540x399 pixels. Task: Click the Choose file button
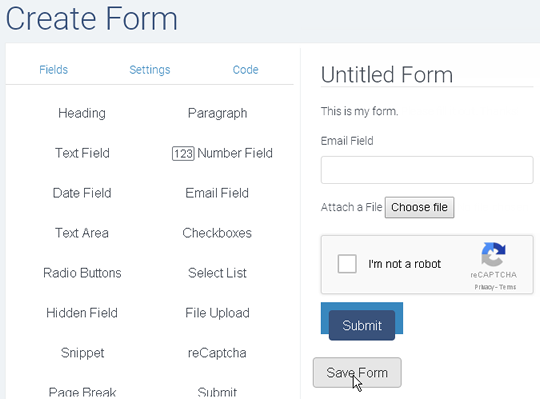[x=419, y=207]
